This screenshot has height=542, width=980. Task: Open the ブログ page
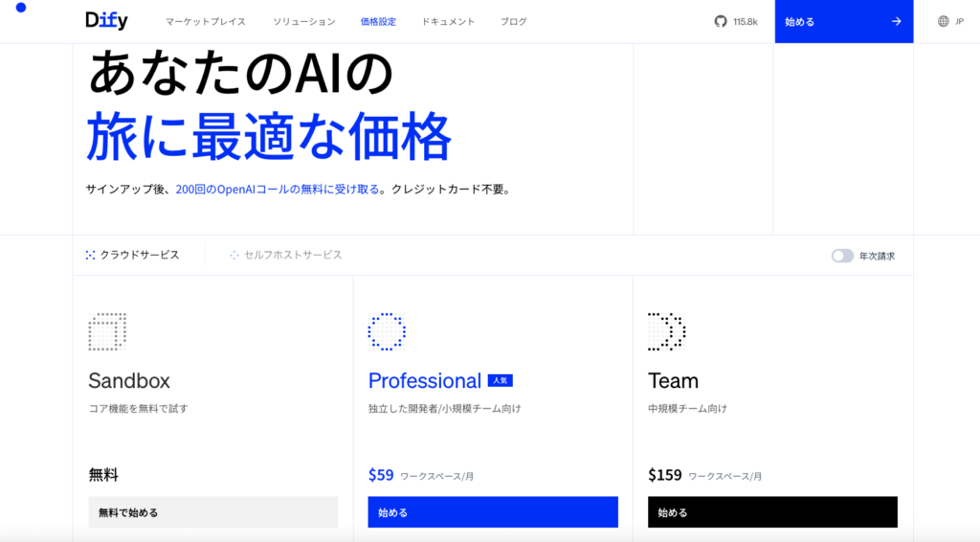(513, 21)
